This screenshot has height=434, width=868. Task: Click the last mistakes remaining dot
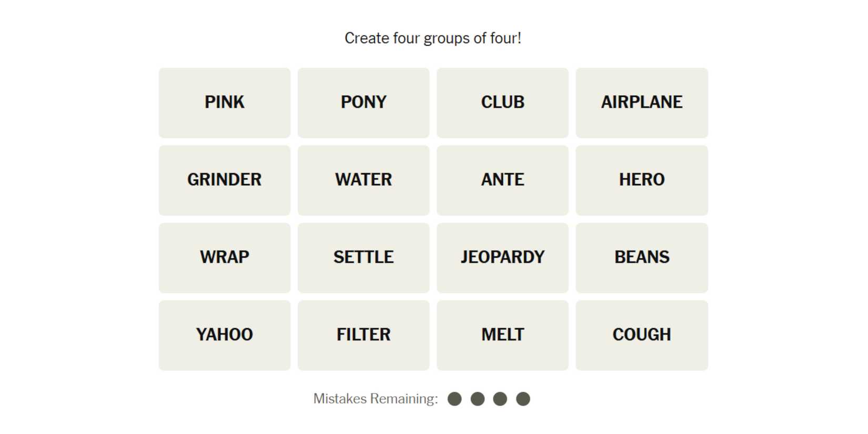523,399
